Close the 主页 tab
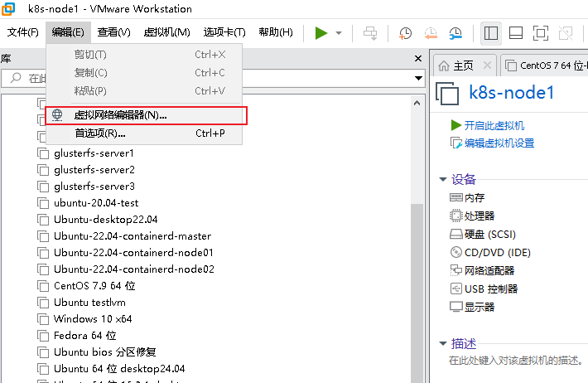 point(487,65)
